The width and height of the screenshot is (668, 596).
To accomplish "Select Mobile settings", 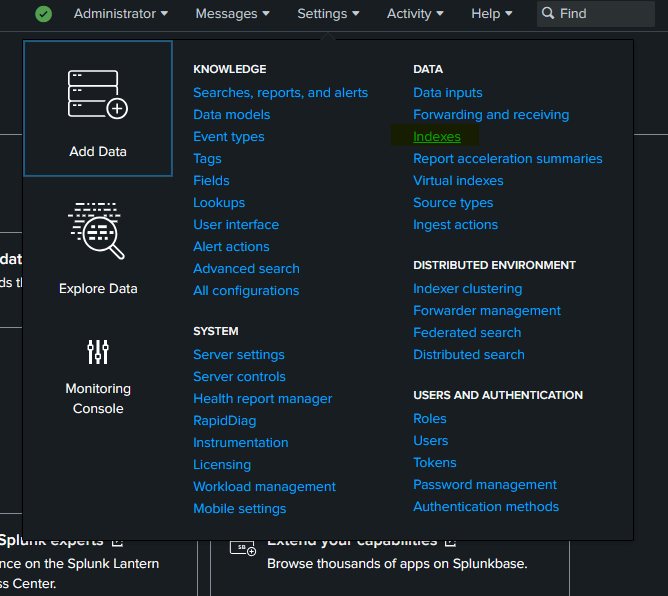I will click(239, 509).
